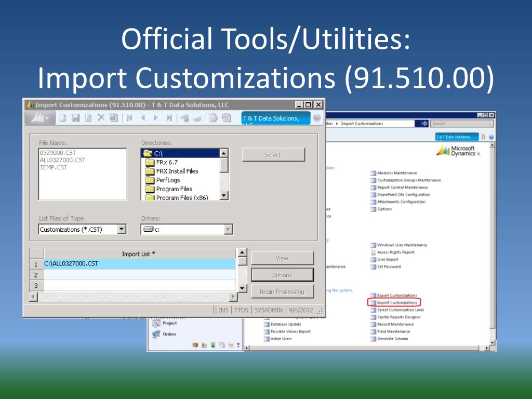Open the Drives dropdown

pyautogui.click(x=229, y=229)
